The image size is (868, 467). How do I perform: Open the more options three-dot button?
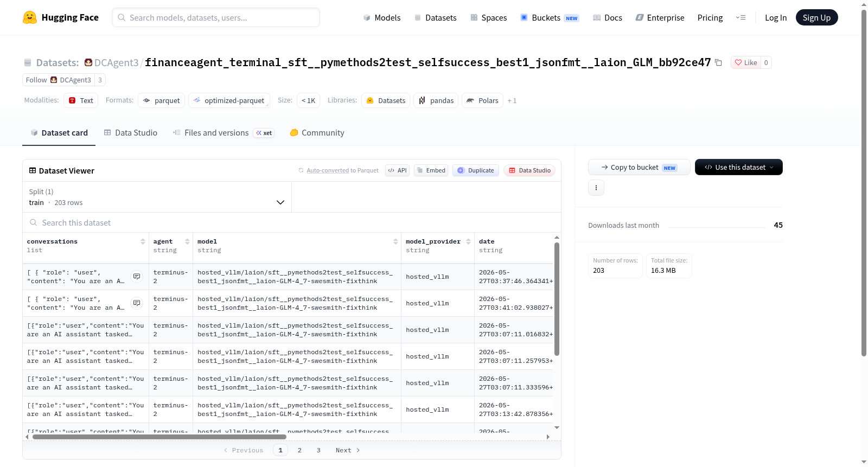coord(596,188)
